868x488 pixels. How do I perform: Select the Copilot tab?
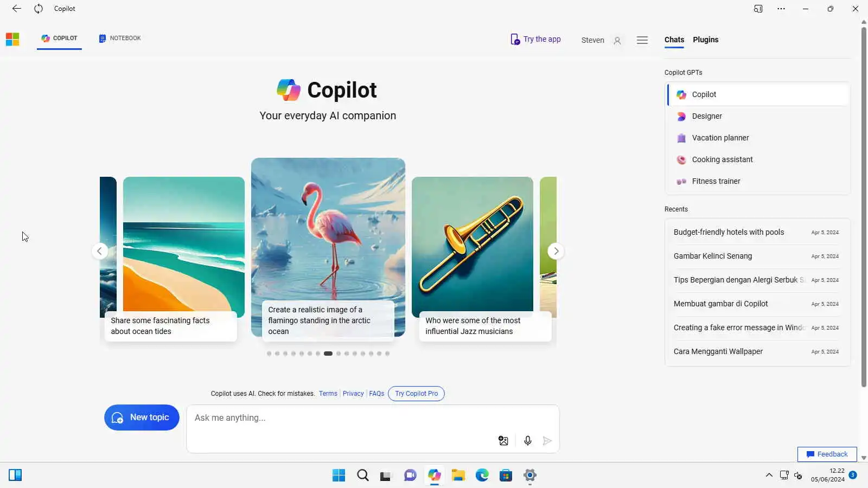(59, 38)
